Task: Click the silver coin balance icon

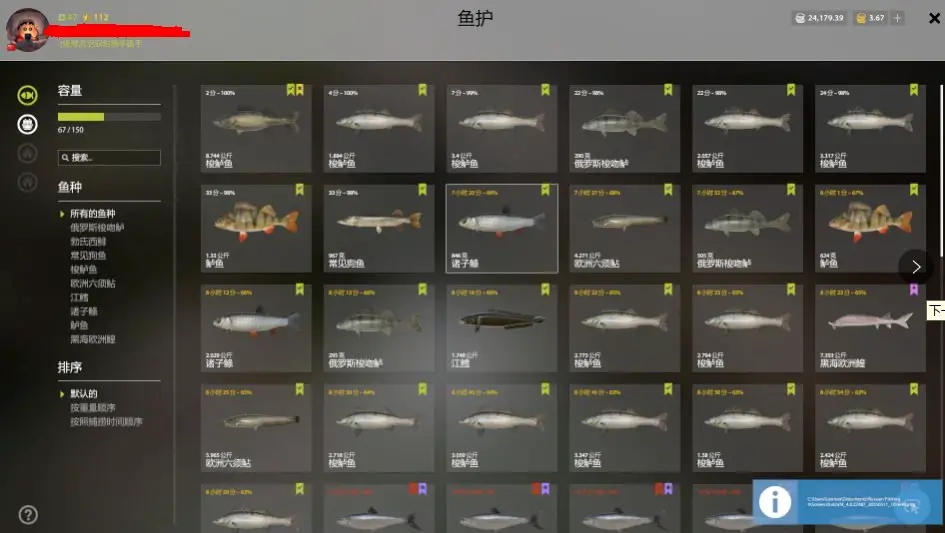Action: (800, 18)
